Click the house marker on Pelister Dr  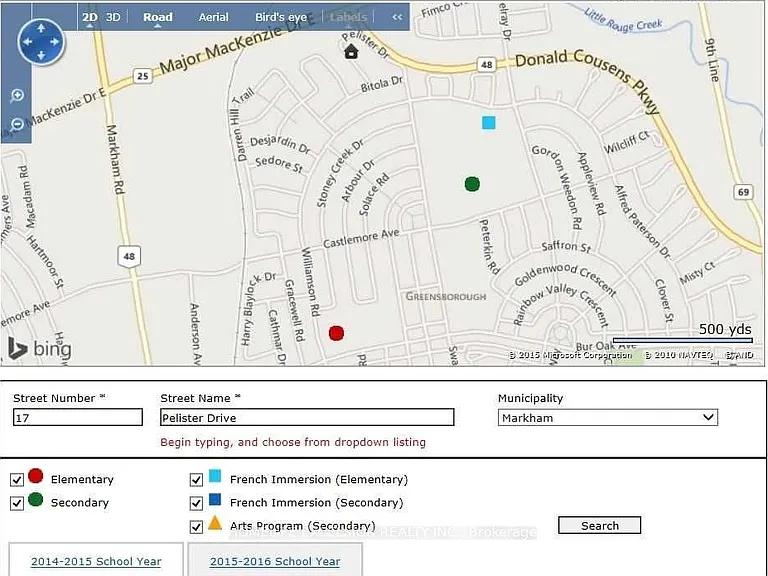[351, 51]
